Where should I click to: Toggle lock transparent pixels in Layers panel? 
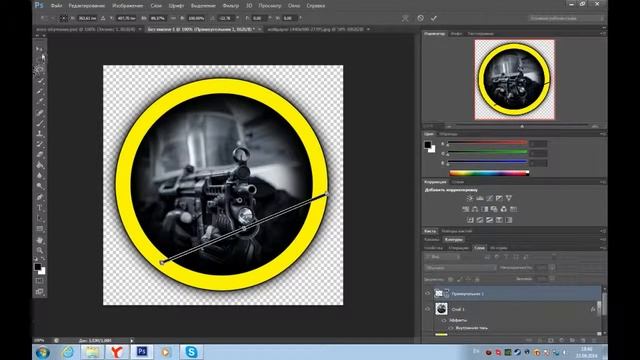click(451, 279)
